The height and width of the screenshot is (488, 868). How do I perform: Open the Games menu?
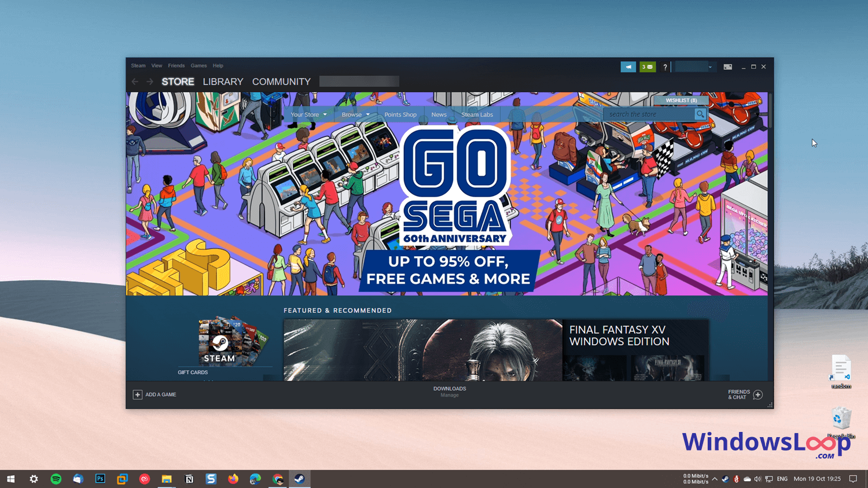coord(198,66)
